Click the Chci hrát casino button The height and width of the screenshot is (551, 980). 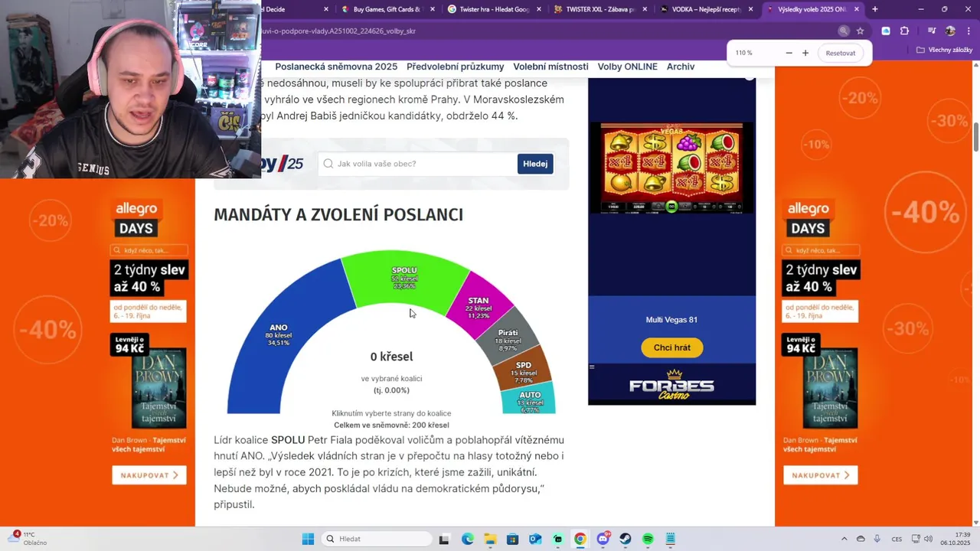[671, 347]
